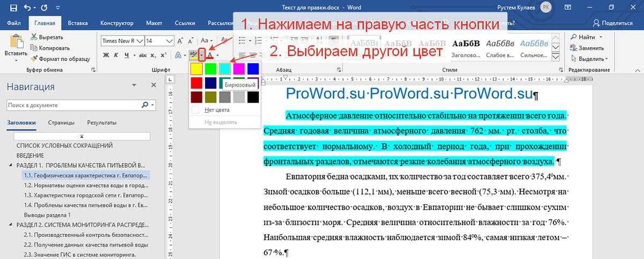Image resolution: width=644 pixels, height=259 pixels.
Task: Switch to Результаты navigation tab
Action: coord(102,123)
